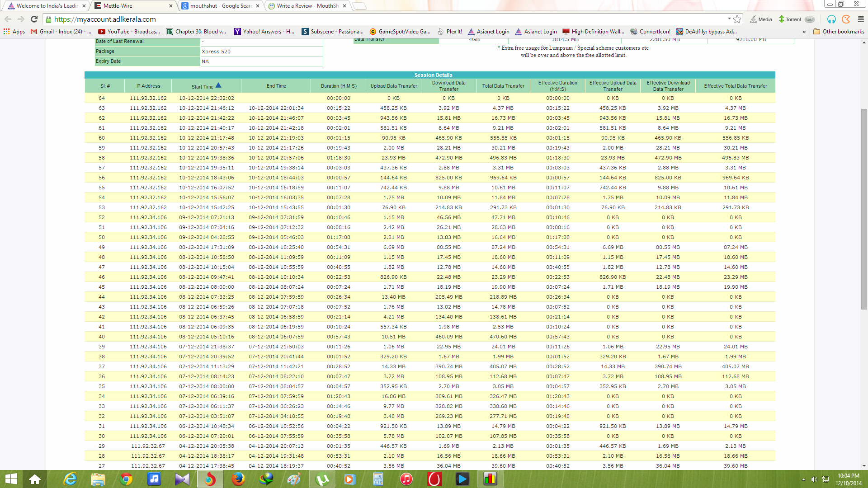The image size is (868, 488).
Task: Open the Subscene bookmark
Action: [333, 32]
